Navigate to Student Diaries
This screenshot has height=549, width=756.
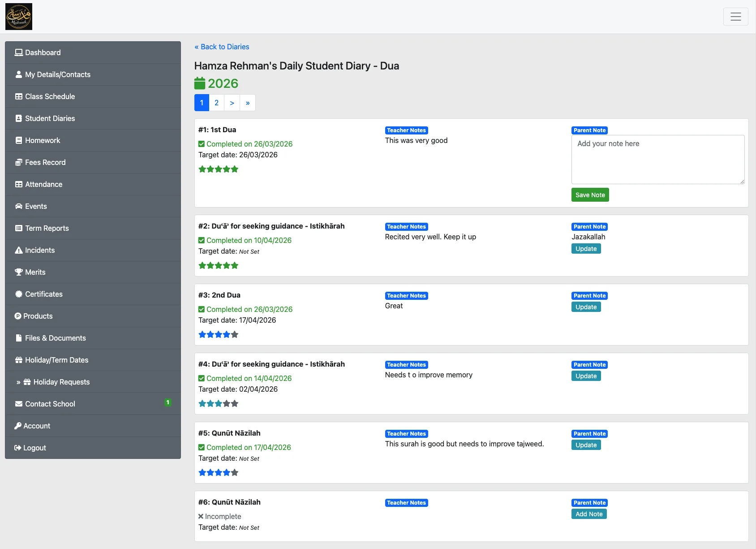[93, 118]
